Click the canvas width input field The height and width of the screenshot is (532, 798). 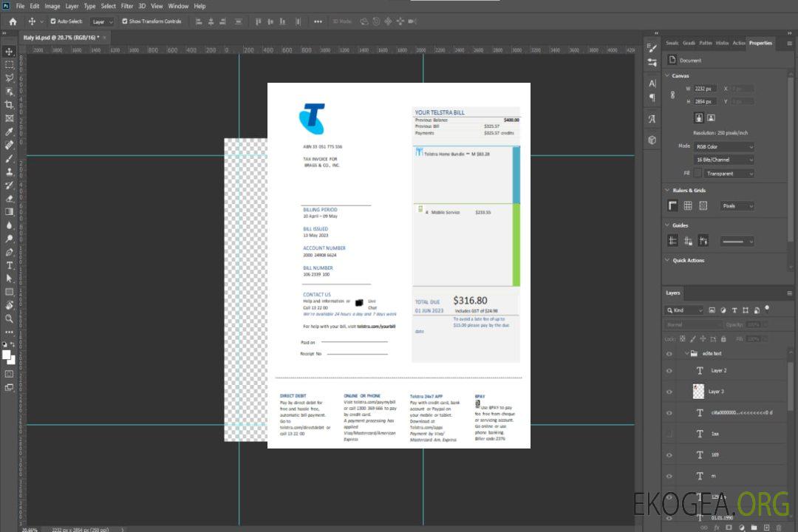704,89
